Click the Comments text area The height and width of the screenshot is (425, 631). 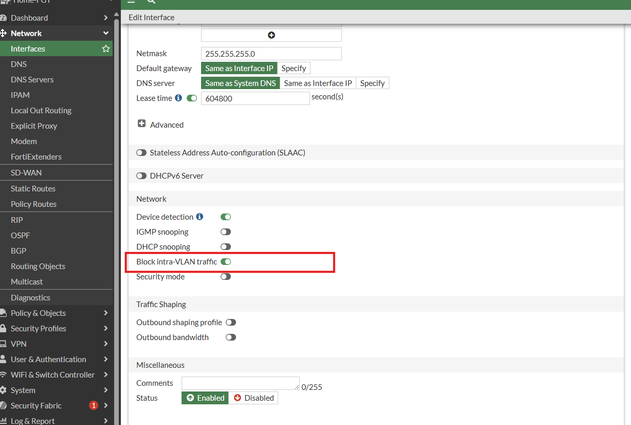[240, 383]
